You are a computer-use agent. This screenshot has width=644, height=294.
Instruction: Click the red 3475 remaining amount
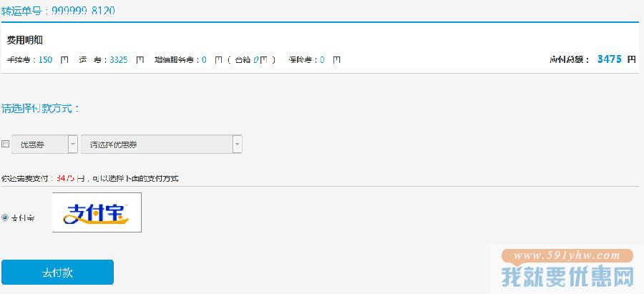click(x=66, y=178)
